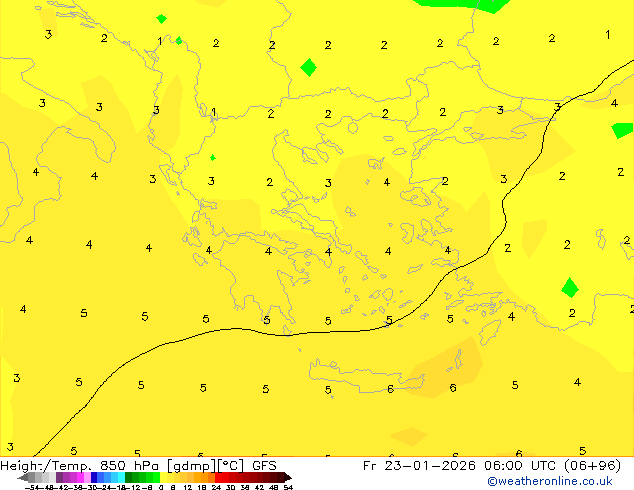Click the green diamond marker near right edge
Image resolution: width=634 pixels, height=490 pixels.
pos(570,288)
